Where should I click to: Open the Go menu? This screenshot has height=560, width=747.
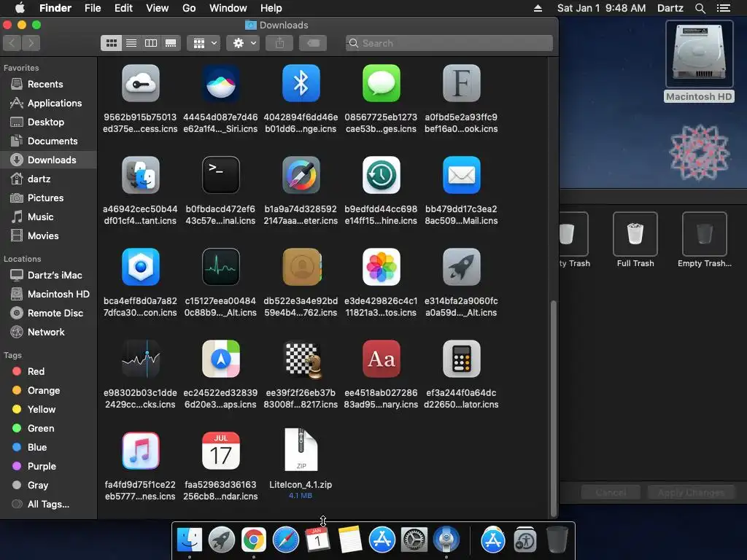(189, 8)
